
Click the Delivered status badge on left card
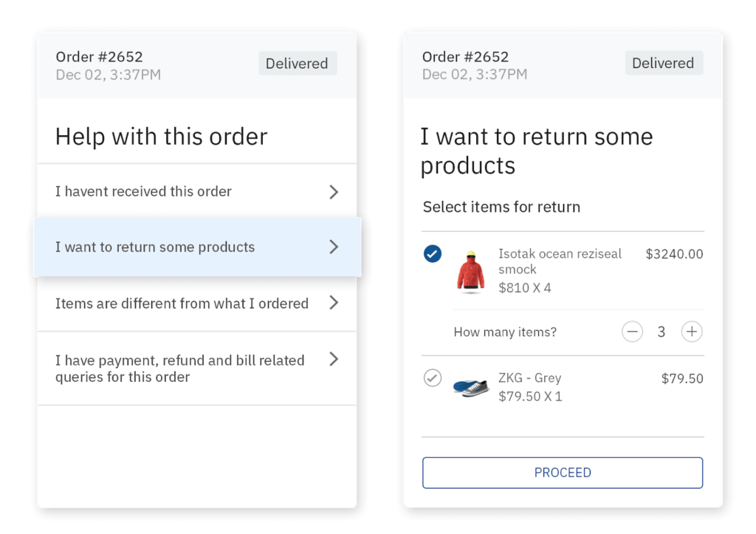click(x=298, y=64)
